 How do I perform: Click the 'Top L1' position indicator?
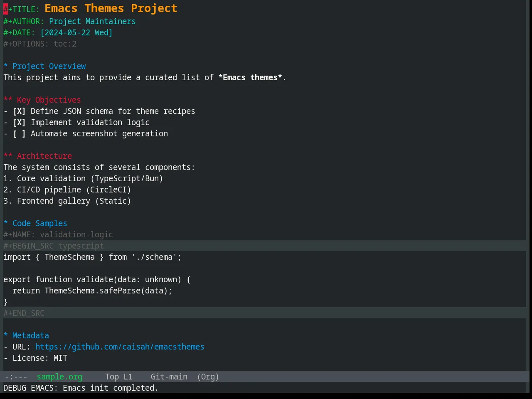pos(119,377)
